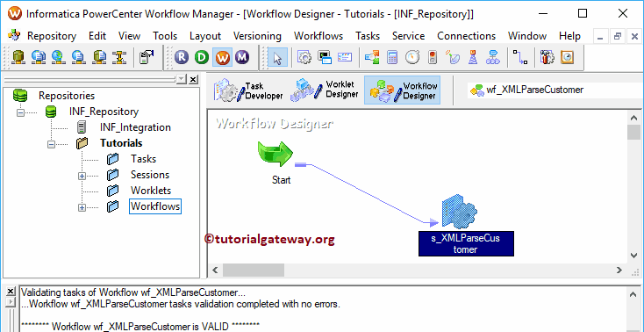This screenshot has height=332, width=644.
Task: Open the navigator pane dropdown arrow
Action: (x=182, y=79)
